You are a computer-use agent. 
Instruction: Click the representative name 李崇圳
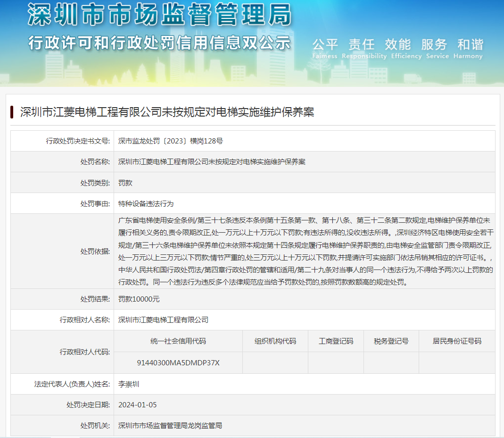[129, 384]
